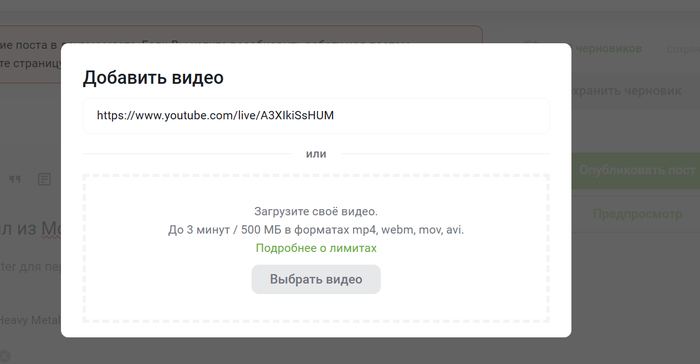Open the 'Подробнее о лимитах' link
The image size is (700, 364).
click(316, 248)
